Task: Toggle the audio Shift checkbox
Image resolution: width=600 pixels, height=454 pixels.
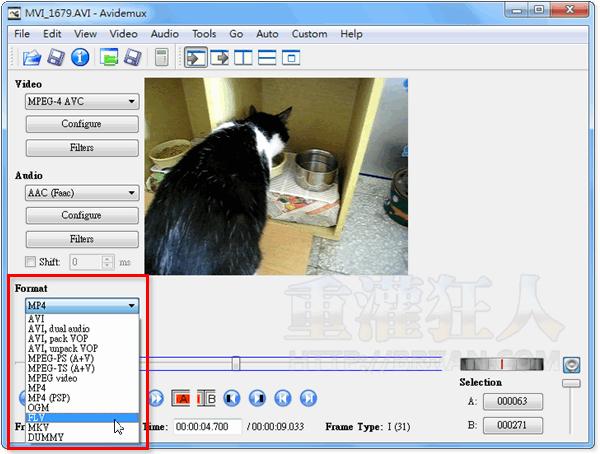Action: click(x=30, y=262)
